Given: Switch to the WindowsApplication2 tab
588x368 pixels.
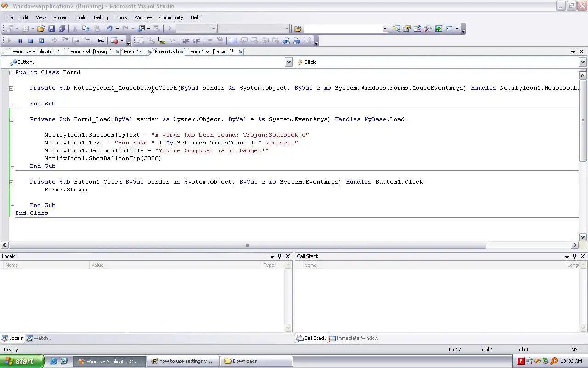Looking at the screenshot, I should tap(35, 52).
